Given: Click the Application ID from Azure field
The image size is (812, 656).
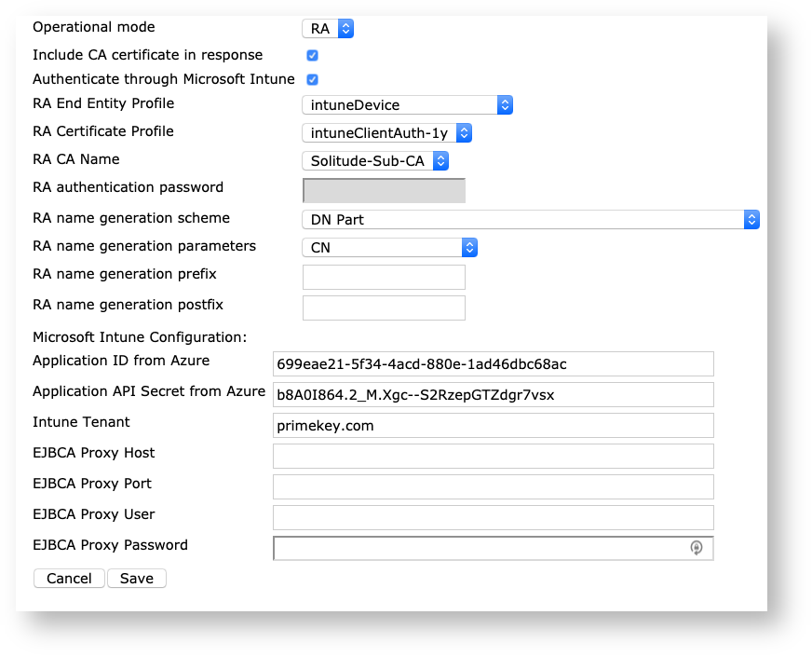Looking at the screenshot, I should 493,363.
